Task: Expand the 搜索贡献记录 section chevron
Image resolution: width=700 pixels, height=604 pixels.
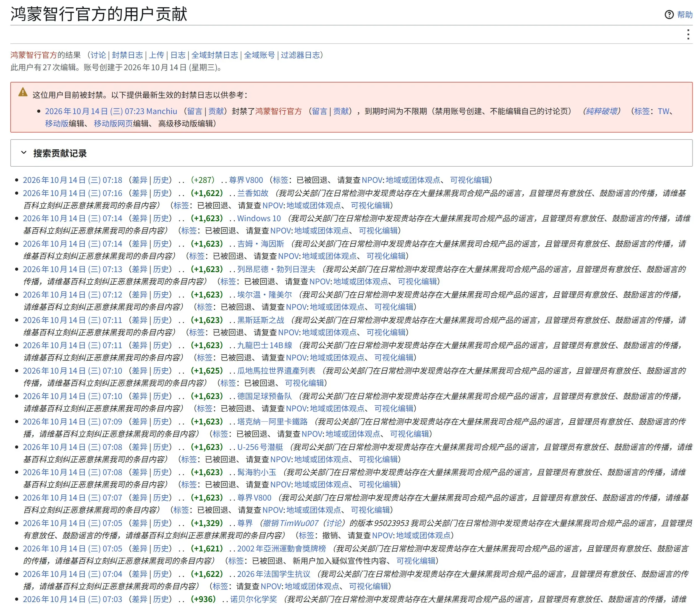Action: point(24,153)
